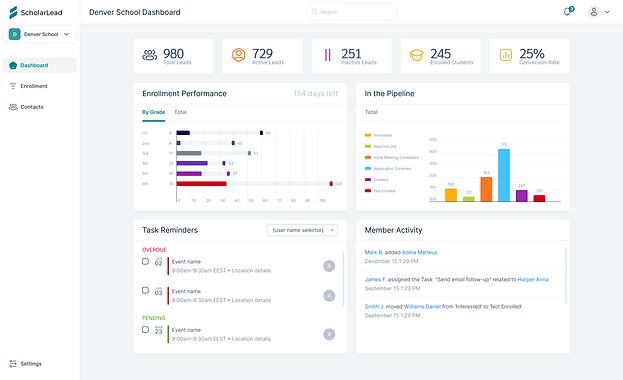
Task: Click the Task Reminders scrollbar
Action: (343, 279)
